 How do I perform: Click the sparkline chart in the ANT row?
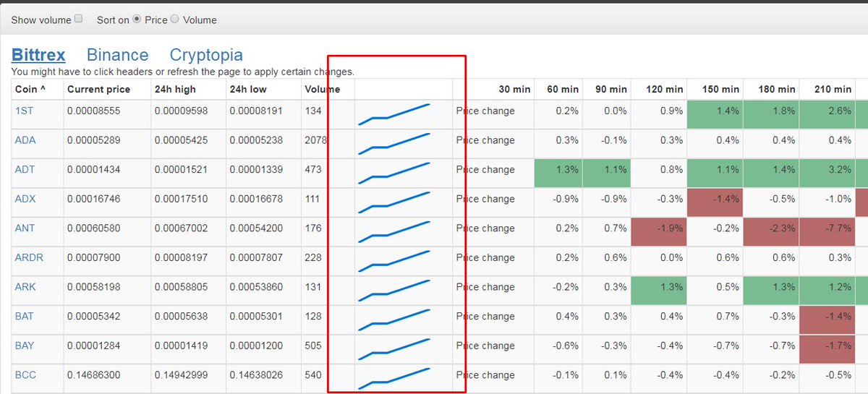pyautogui.click(x=394, y=231)
